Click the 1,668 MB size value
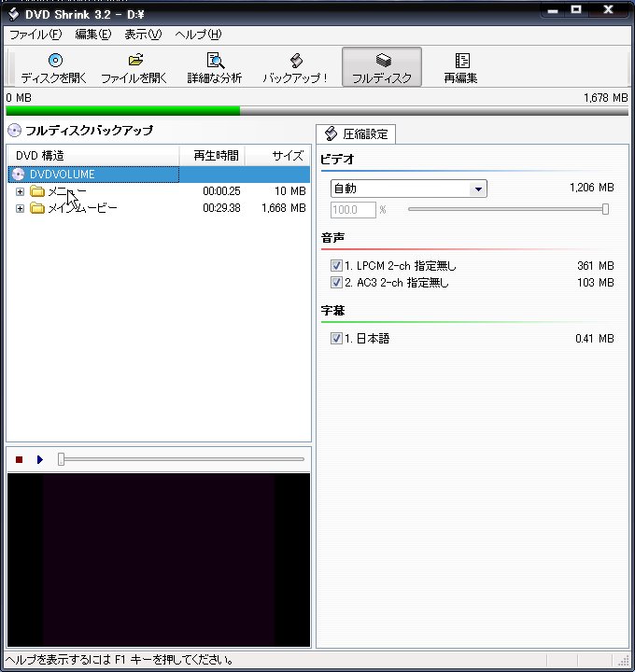 click(283, 208)
